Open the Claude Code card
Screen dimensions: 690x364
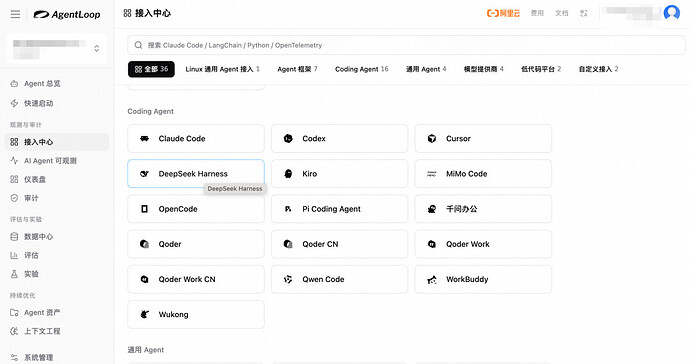[x=196, y=139]
